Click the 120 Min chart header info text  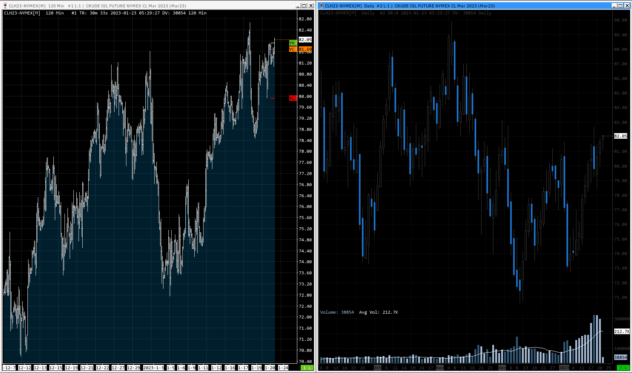[105, 13]
